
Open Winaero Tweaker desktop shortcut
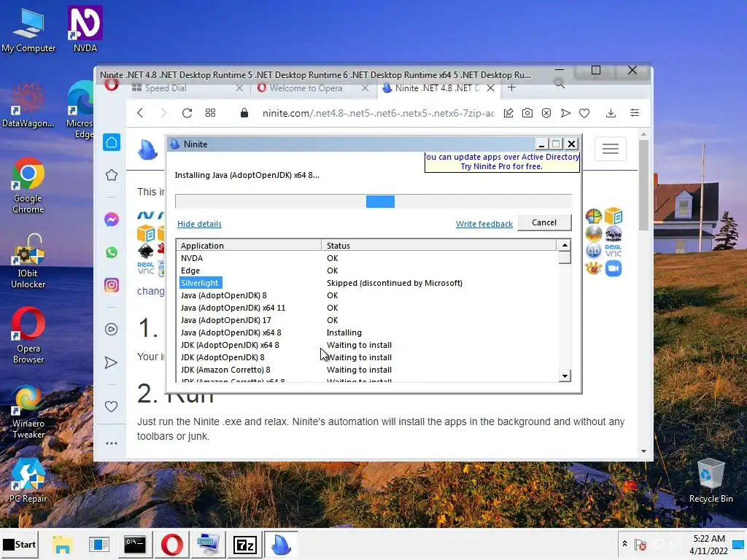click(x=28, y=412)
